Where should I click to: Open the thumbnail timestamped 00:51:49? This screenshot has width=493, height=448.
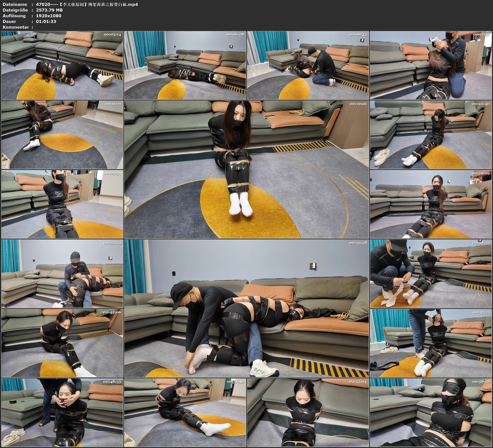[x=185, y=412]
